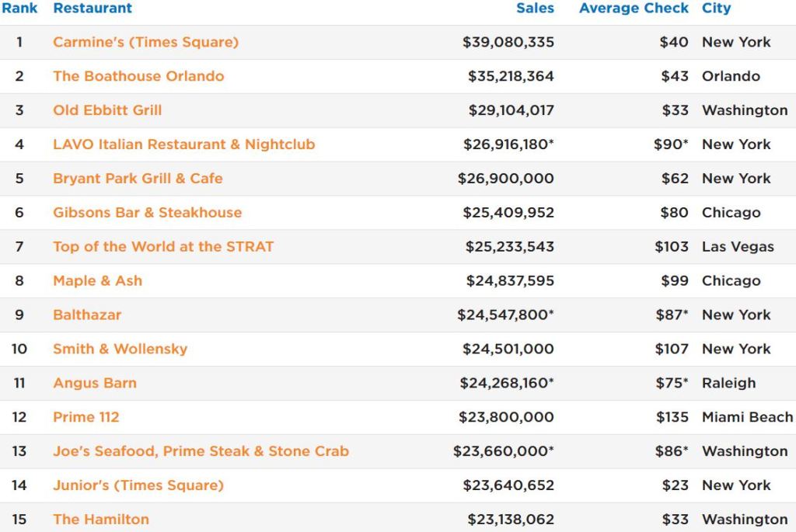Open Bryant Park Grill & Cafe link

(x=138, y=179)
